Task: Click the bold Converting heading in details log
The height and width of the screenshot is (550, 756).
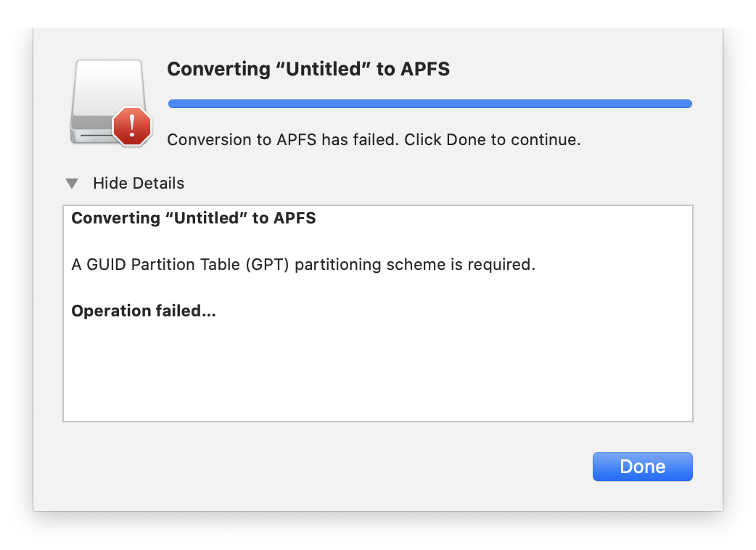Action: [193, 218]
